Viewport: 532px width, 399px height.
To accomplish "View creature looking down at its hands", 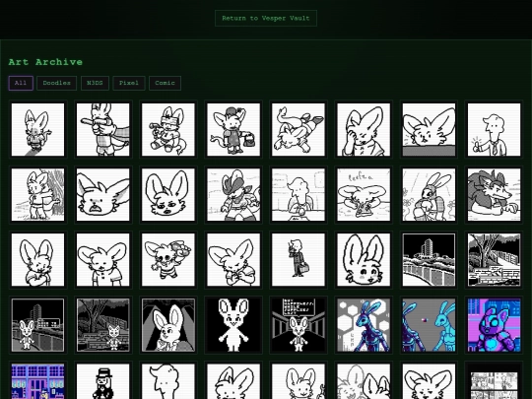I will pos(233,260).
